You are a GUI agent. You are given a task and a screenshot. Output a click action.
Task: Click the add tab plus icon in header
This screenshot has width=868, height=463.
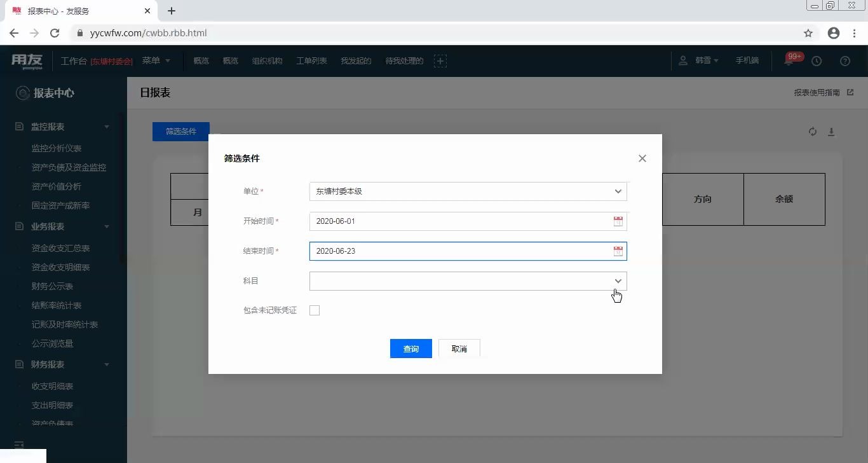point(440,61)
